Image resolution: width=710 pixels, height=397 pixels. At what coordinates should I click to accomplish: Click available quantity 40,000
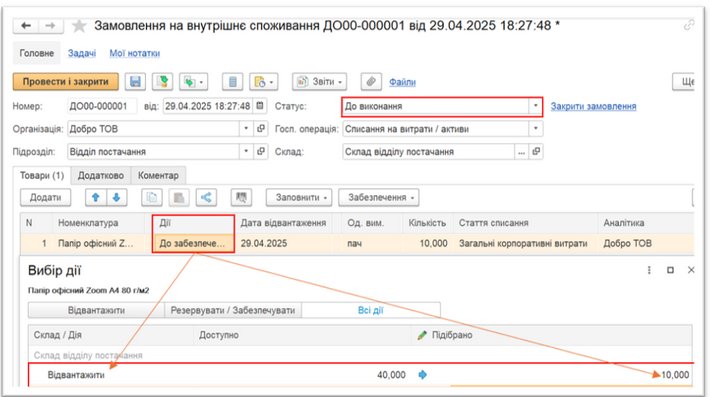tap(391, 375)
